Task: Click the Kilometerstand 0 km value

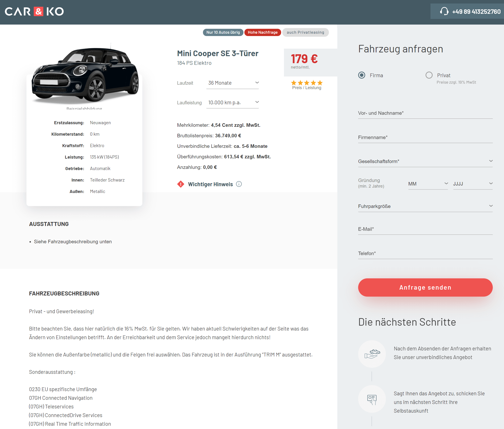Action: [x=95, y=134]
